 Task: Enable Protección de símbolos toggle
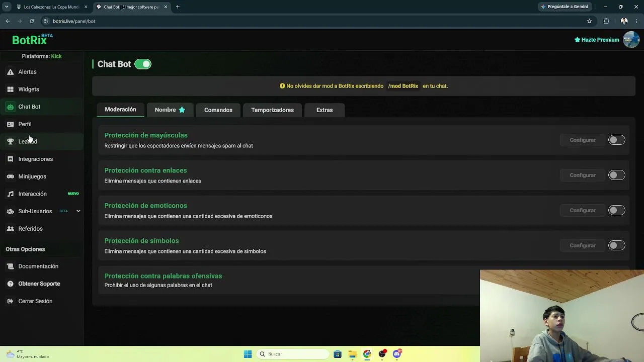(616, 245)
